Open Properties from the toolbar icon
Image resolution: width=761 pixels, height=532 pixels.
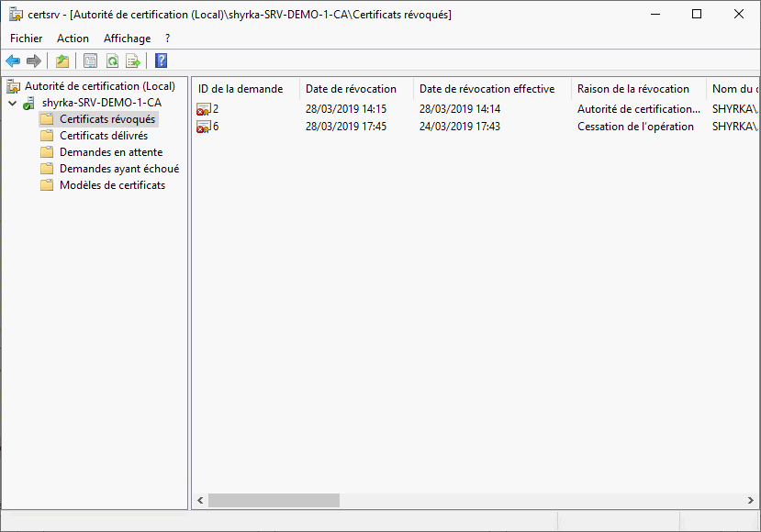click(x=90, y=61)
